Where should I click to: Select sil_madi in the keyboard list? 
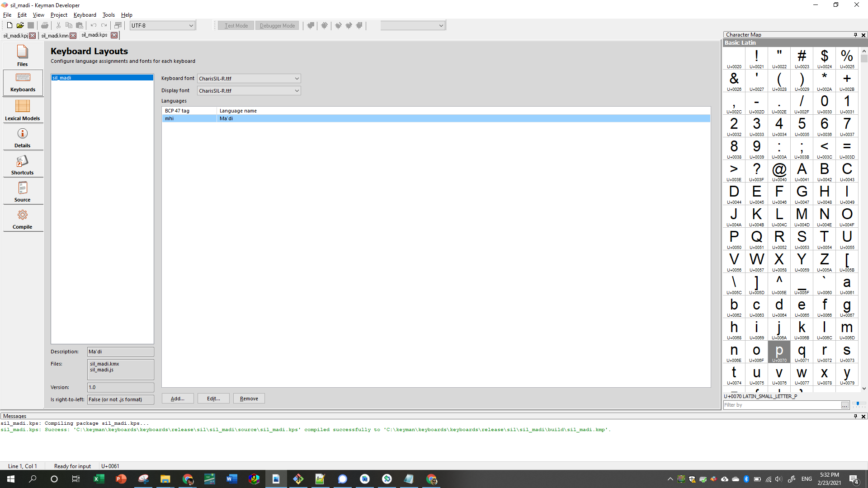point(102,78)
